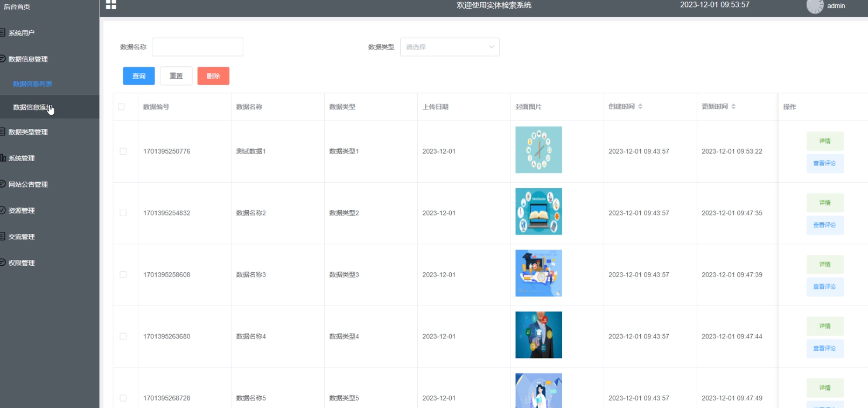The image size is (868, 408).
Task: Click 详情 for 数据名称3 row
Action: pyautogui.click(x=825, y=264)
